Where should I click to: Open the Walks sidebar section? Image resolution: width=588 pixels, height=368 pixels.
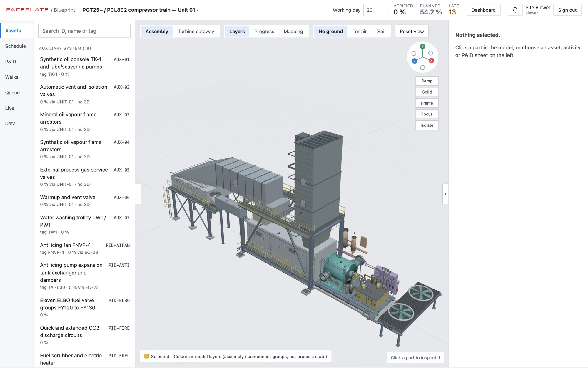click(17, 77)
